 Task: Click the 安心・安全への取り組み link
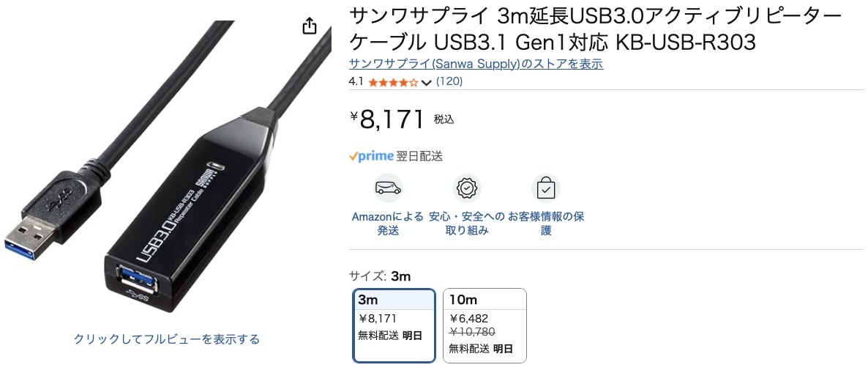tap(467, 224)
